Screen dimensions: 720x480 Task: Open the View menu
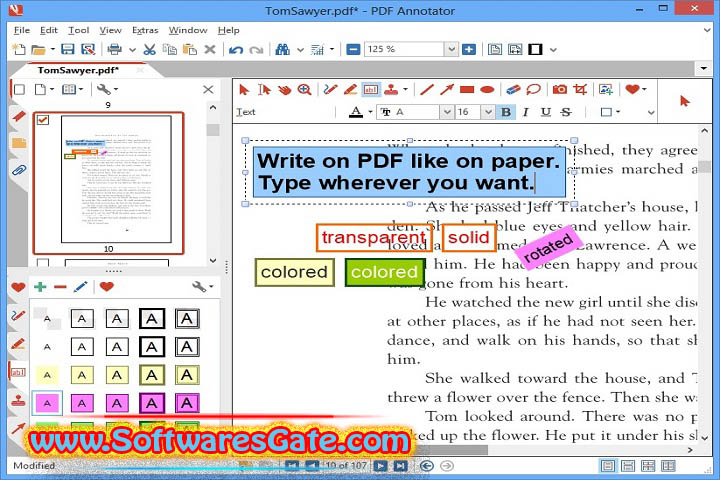[x=110, y=30]
